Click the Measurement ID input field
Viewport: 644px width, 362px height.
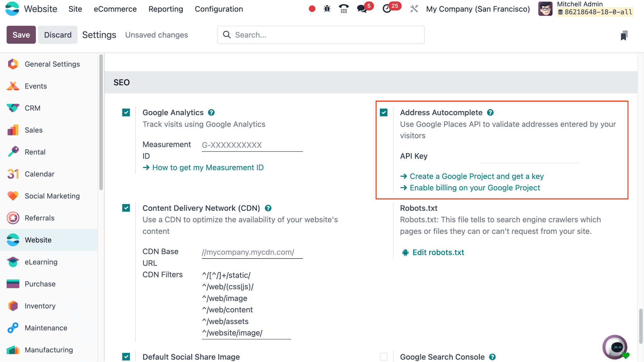click(252, 145)
